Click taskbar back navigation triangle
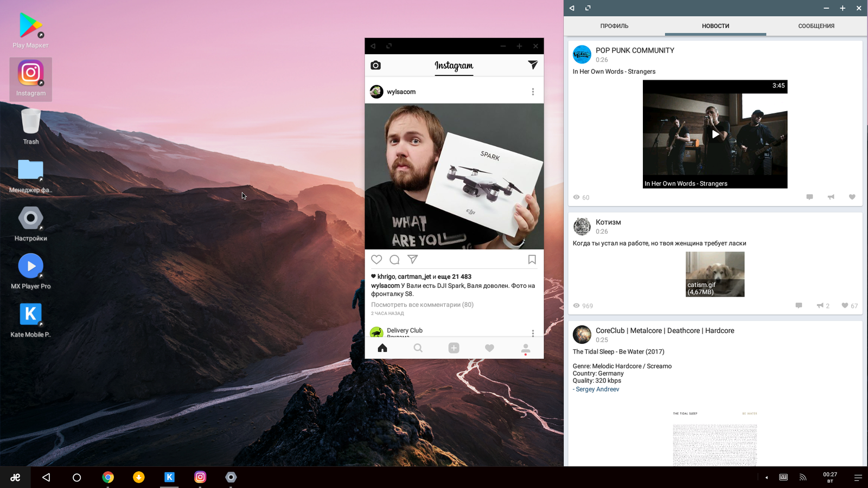Viewport: 868px width, 488px height. point(46,477)
